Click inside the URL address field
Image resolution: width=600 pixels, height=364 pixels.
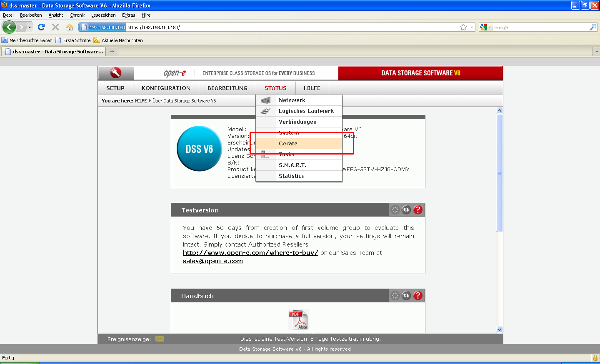pyautogui.click(x=292, y=27)
